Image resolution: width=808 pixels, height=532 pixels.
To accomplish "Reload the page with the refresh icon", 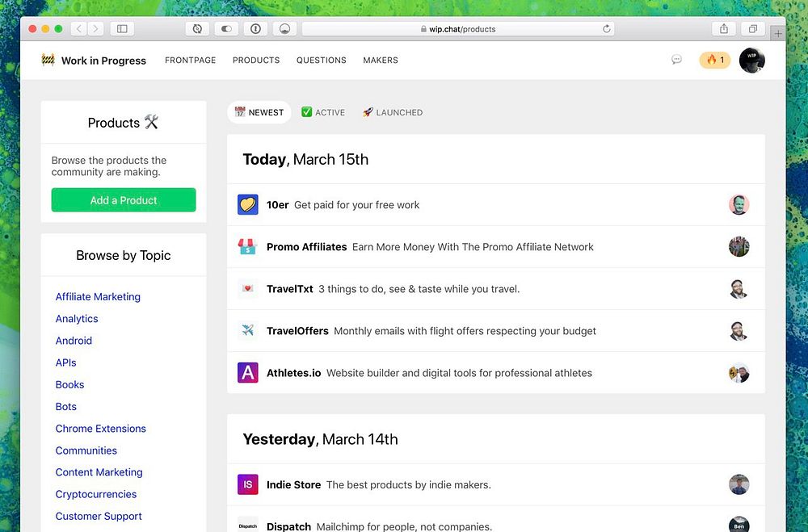I will 607,29.
